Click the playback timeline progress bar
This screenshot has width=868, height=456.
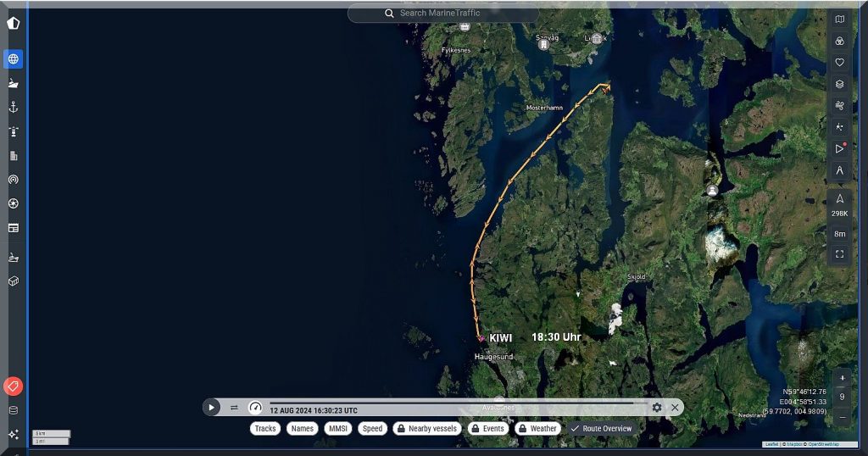click(x=451, y=403)
